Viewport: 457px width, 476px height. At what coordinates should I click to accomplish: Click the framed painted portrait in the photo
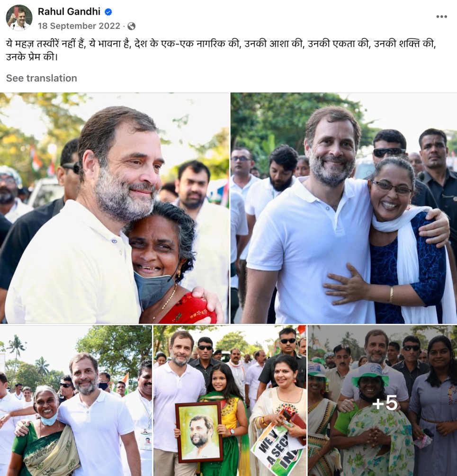pyautogui.click(x=199, y=432)
